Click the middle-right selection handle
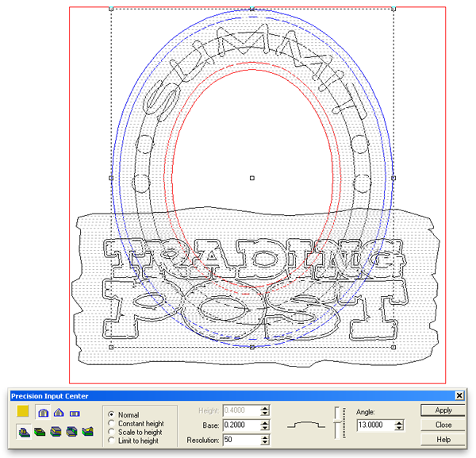Image resolution: width=476 pixels, height=458 pixels. point(393,178)
